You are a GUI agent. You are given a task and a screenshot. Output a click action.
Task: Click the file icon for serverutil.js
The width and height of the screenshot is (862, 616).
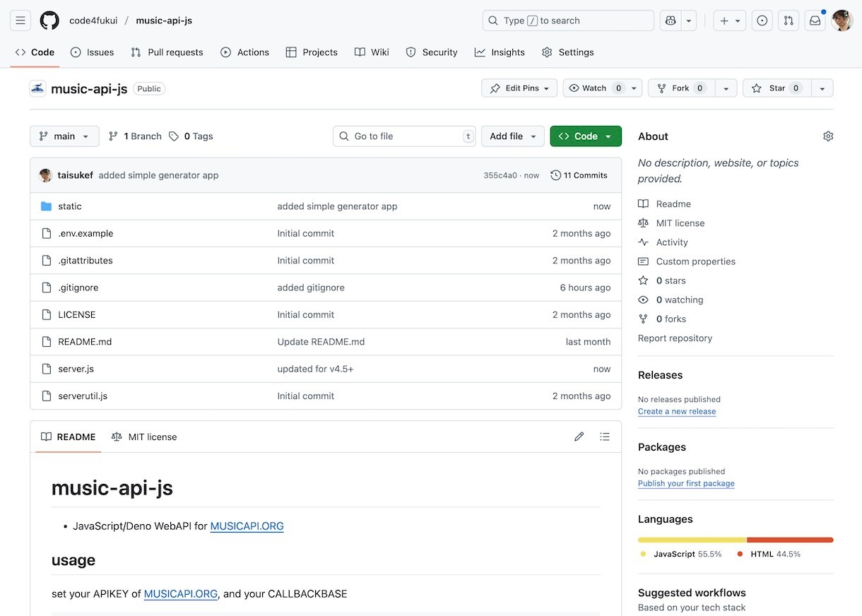(x=47, y=396)
